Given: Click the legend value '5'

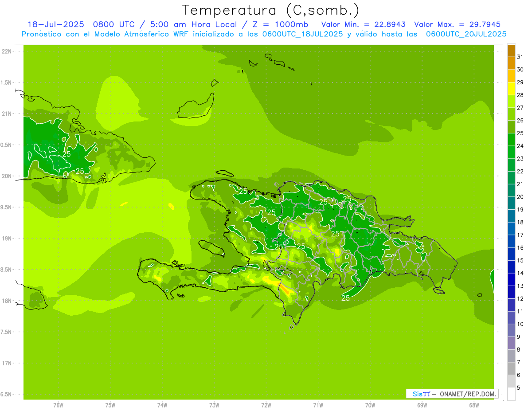Looking at the screenshot, I should pos(519,388).
